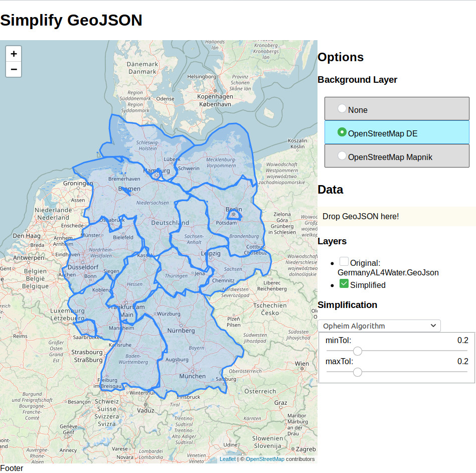Click the København city label on map
Viewport: 476px width, 473px height.
[214, 104]
